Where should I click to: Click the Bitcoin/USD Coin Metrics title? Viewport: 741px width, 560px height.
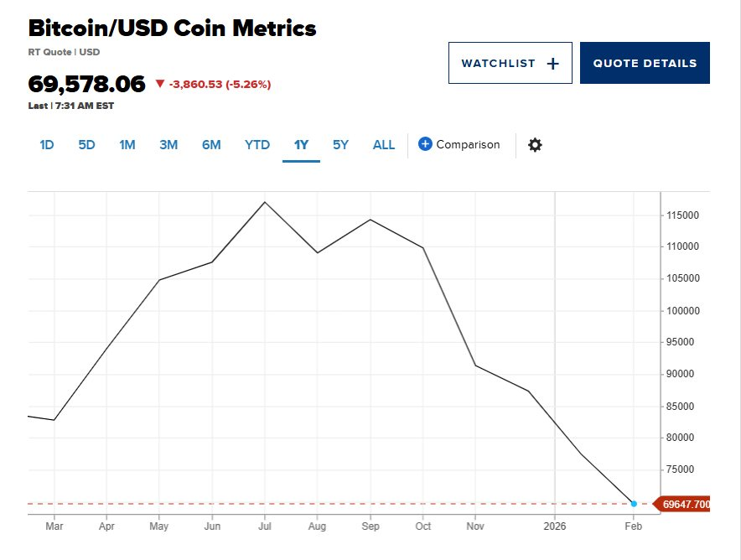tap(172, 28)
